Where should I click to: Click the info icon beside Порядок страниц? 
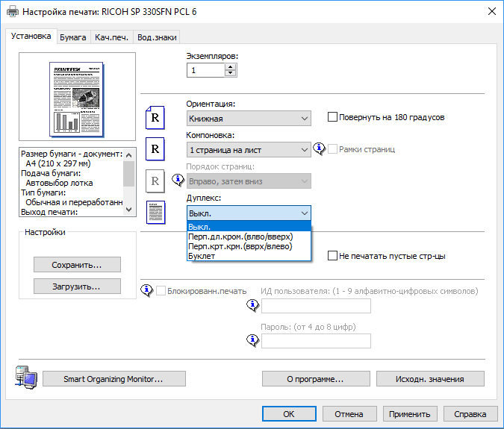(x=178, y=180)
